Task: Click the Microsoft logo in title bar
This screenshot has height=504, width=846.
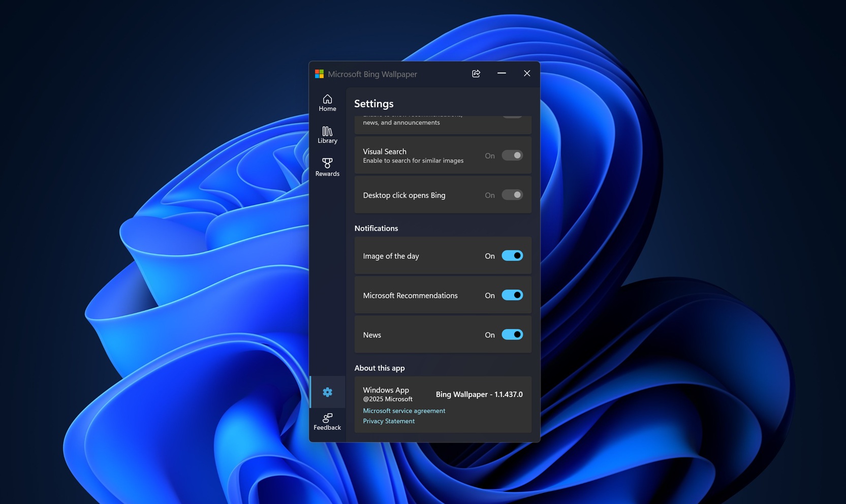Action: click(319, 74)
